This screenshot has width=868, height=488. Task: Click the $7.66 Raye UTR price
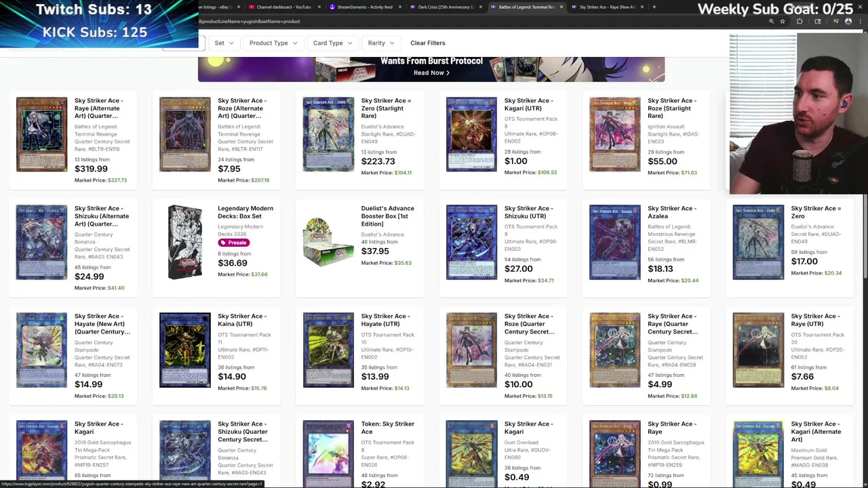tap(802, 377)
